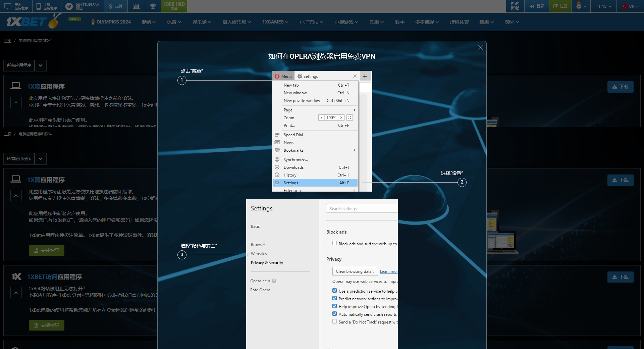Image resolution: width=644 pixels, height=349 pixels.
Task: Open the OLYMPICS 2024 link
Action: pyautogui.click(x=111, y=22)
